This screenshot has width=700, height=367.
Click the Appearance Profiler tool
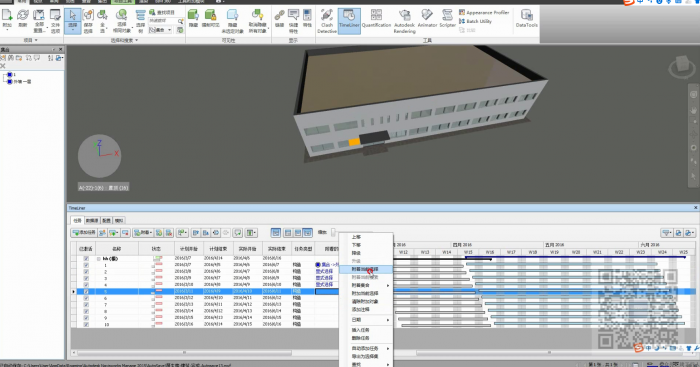484,13
